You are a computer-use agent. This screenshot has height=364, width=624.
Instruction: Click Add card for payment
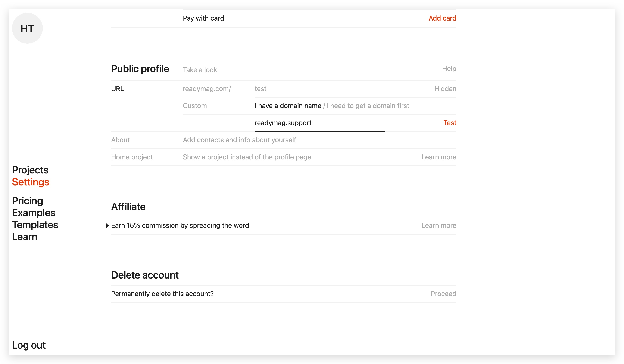pyautogui.click(x=442, y=18)
